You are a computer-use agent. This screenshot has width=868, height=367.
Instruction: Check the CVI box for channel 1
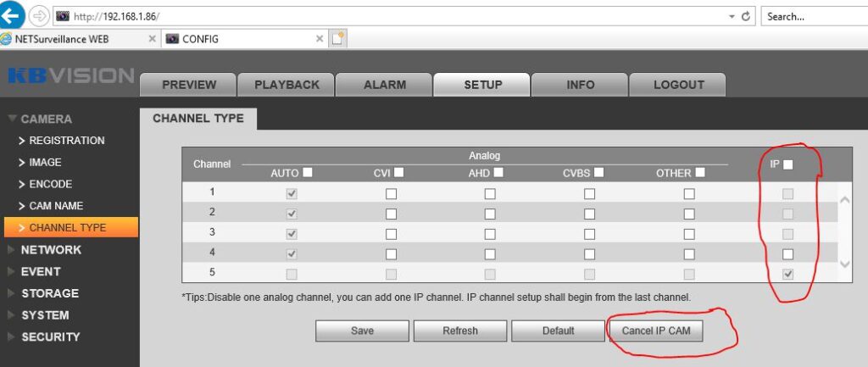click(391, 193)
